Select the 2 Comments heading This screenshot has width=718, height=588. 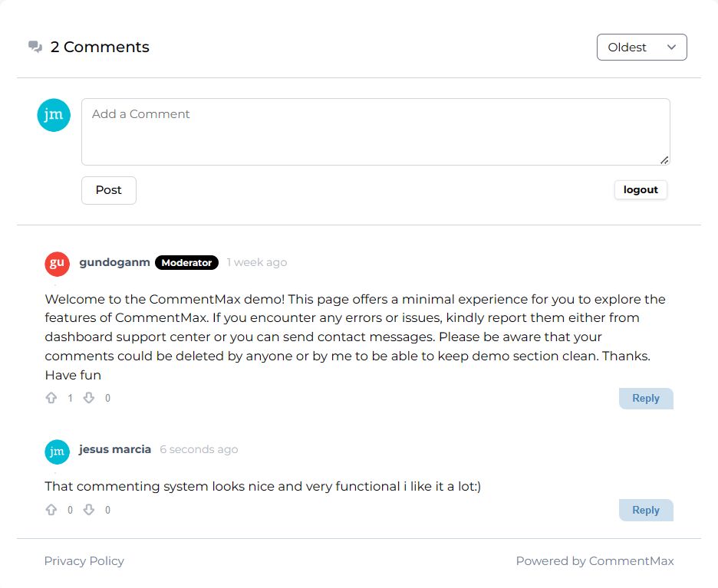[x=100, y=47]
